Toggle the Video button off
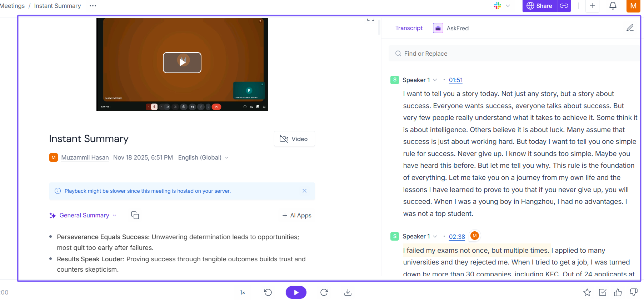This screenshot has height=302, width=644. tap(294, 139)
